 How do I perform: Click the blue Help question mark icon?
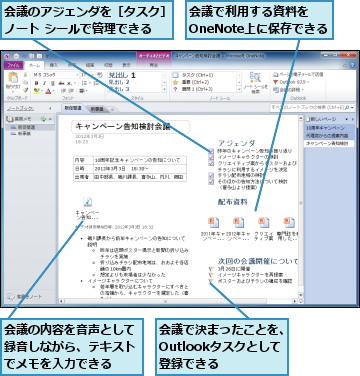coord(352,66)
